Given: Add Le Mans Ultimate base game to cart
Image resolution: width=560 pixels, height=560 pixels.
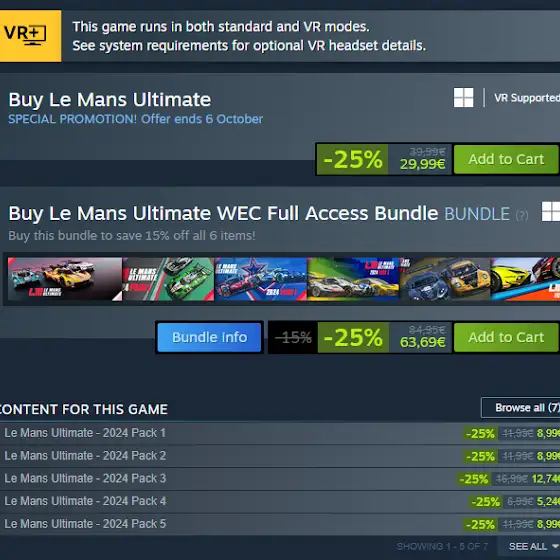Looking at the screenshot, I should [x=506, y=159].
